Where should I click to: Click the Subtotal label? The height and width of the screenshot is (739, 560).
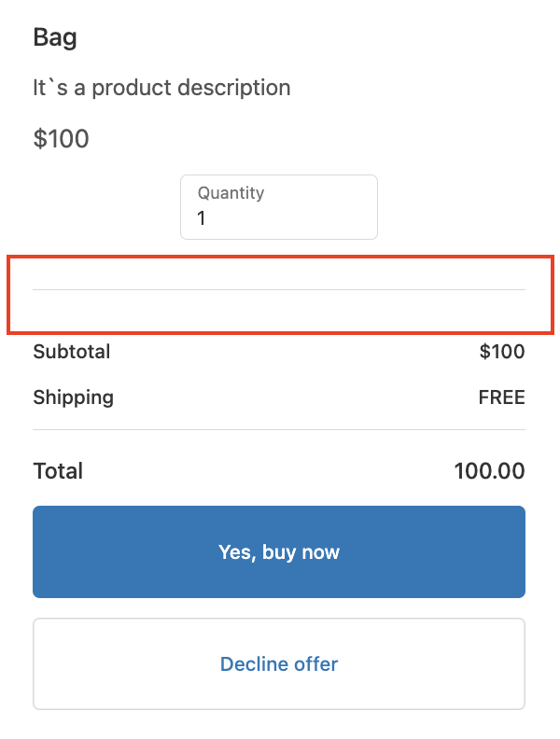pos(71,352)
